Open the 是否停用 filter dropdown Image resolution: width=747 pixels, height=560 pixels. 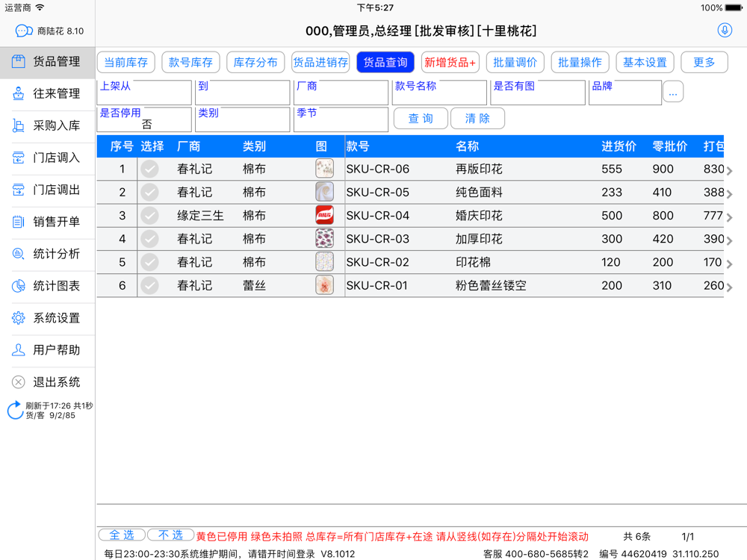(x=144, y=119)
